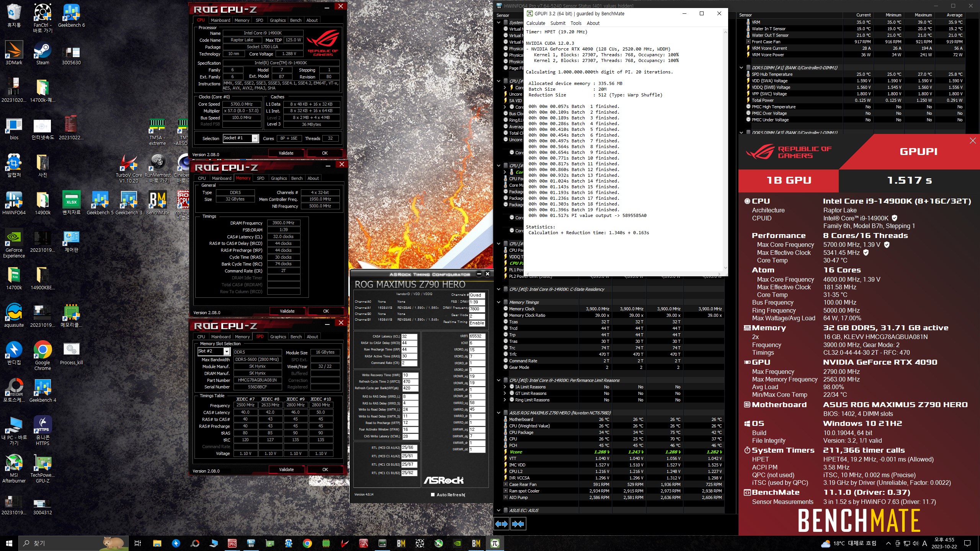The image size is (980, 551).
Task: Expand the GT Limit Reasons row
Action: (505, 393)
